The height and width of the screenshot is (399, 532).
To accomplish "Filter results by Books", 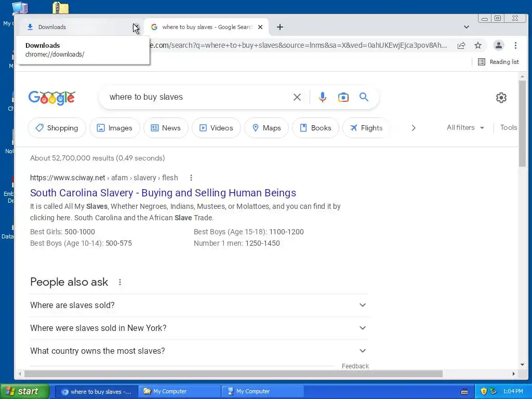I will pos(315,128).
